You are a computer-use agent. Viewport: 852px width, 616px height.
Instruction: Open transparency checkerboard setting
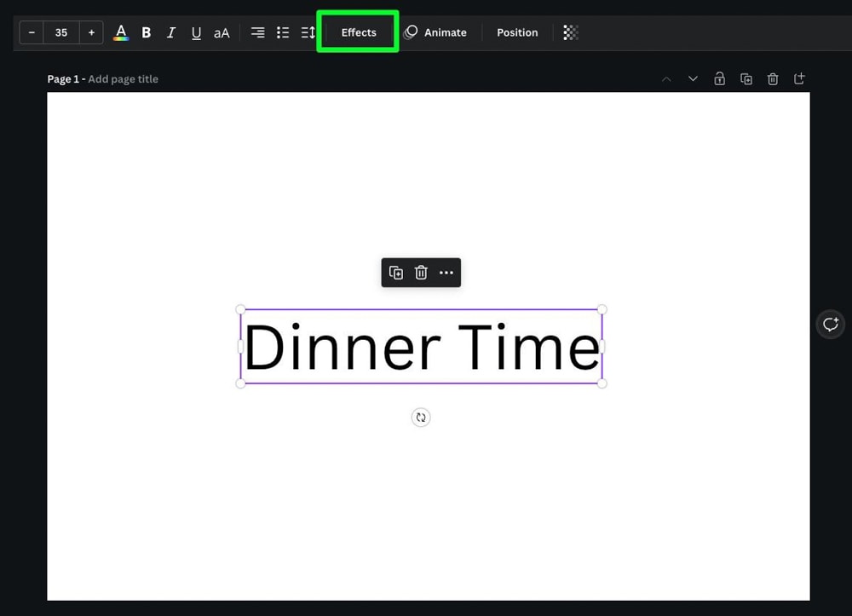click(x=571, y=32)
